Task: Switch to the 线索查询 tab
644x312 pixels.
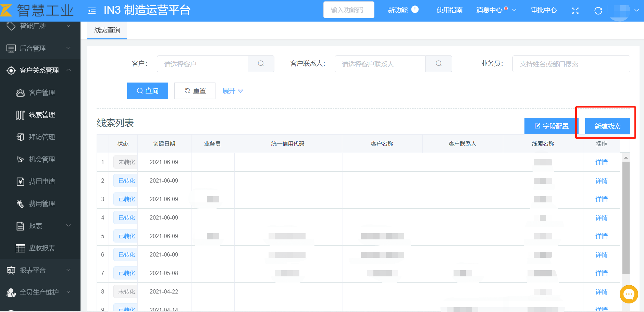Action: (x=107, y=30)
